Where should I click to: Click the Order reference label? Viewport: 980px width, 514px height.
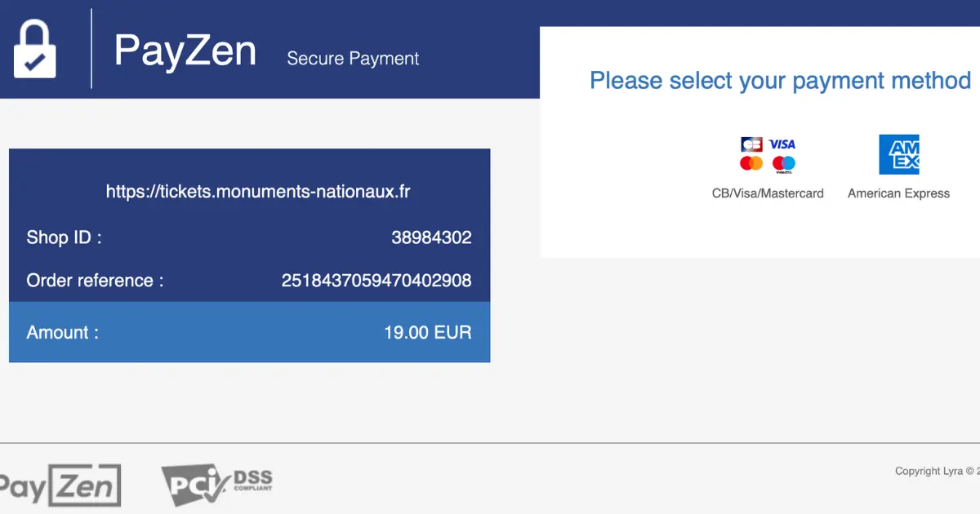[95, 281]
